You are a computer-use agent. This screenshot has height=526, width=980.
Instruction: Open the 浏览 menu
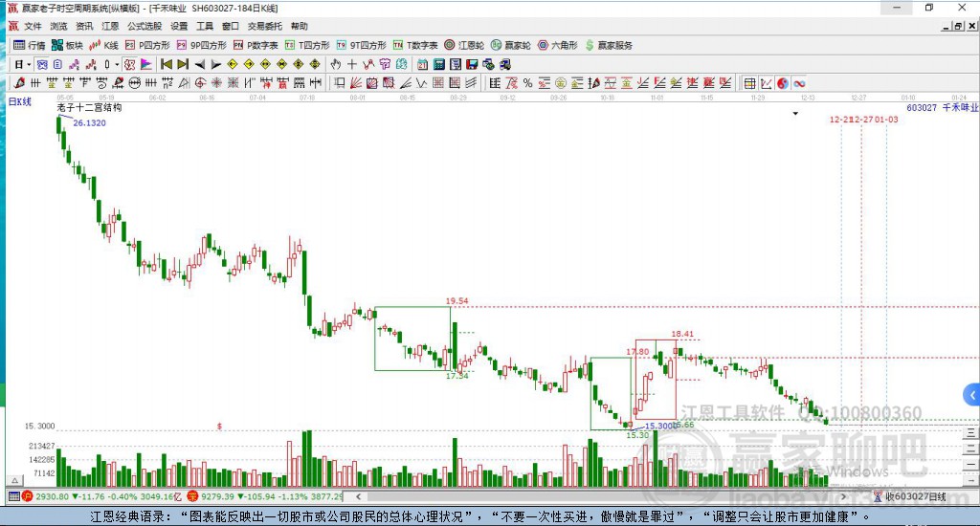[58, 26]
